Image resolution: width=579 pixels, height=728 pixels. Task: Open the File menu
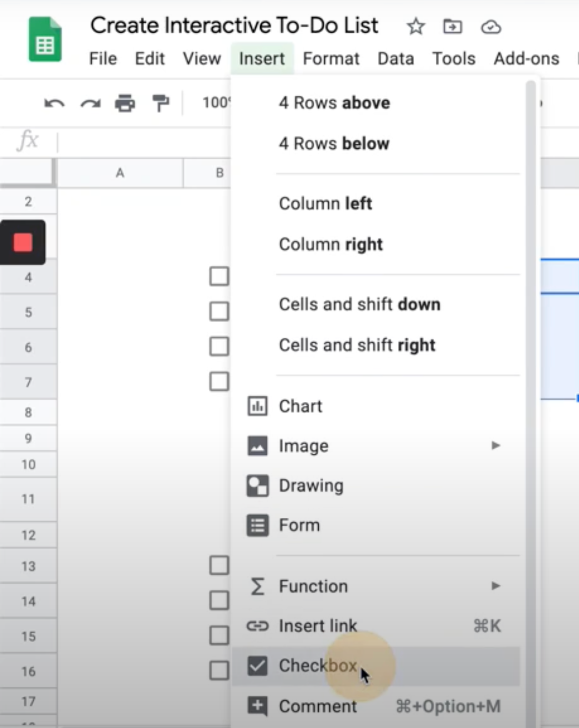103,59
